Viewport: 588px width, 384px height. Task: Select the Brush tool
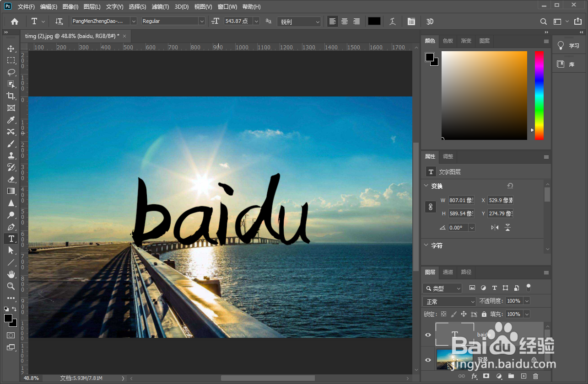11,144
